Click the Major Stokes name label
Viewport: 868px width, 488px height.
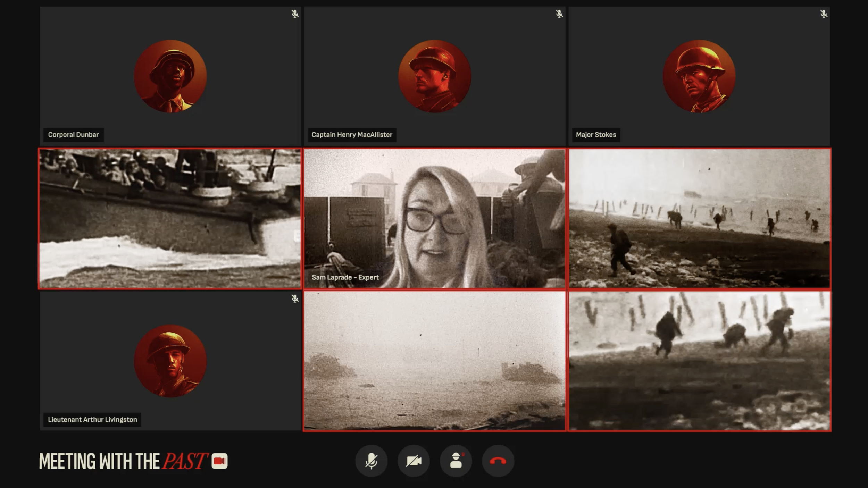(x=595, y=135)
